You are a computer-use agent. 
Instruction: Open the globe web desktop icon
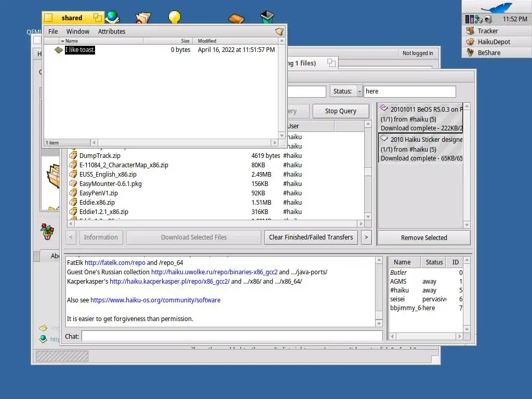112,17
